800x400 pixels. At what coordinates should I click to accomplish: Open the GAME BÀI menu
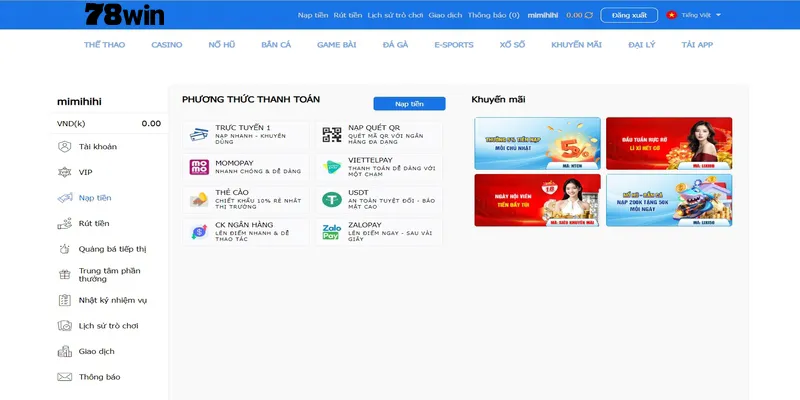(x=337, y=45)
